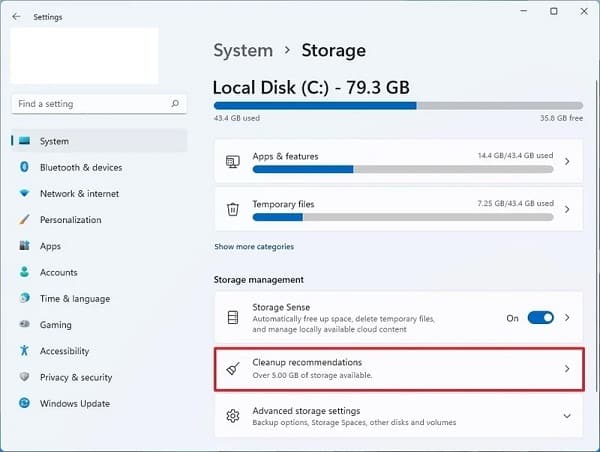Click the Temporary files usage bar
Screen dimensions: 600x452
pyautogui.click(x=403, y=217)
